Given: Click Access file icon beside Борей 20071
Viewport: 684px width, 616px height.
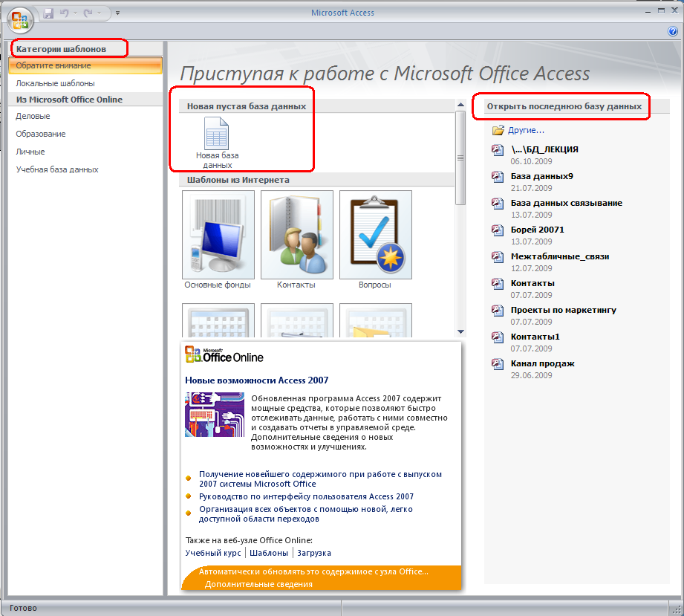Looking at the screenshot, I should (498, 230).
